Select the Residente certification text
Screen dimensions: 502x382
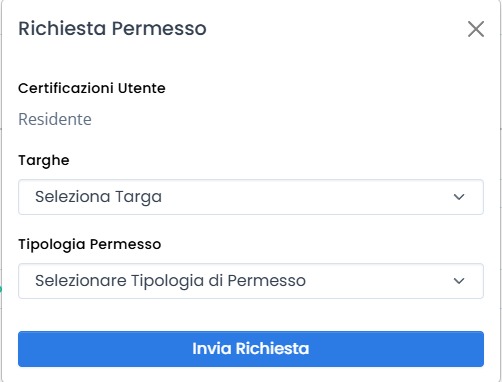point(55,119)
